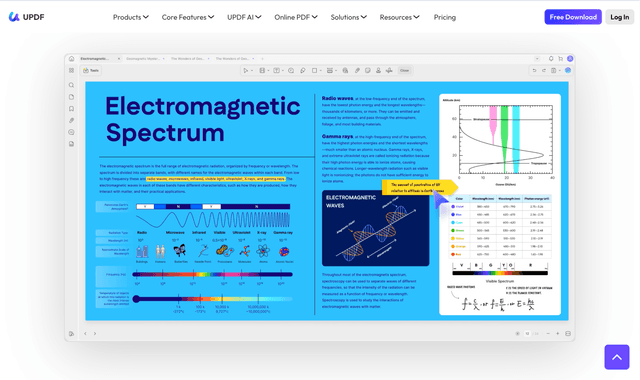Click the attachment paperclip toolbar icon
640x380 pixels.
[x=357, y=71]
